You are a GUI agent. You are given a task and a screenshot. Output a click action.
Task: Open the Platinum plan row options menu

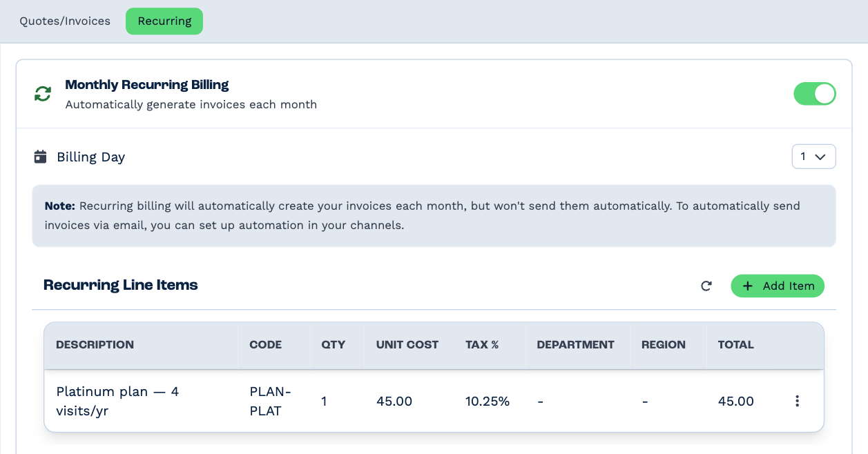coord(797,401)
